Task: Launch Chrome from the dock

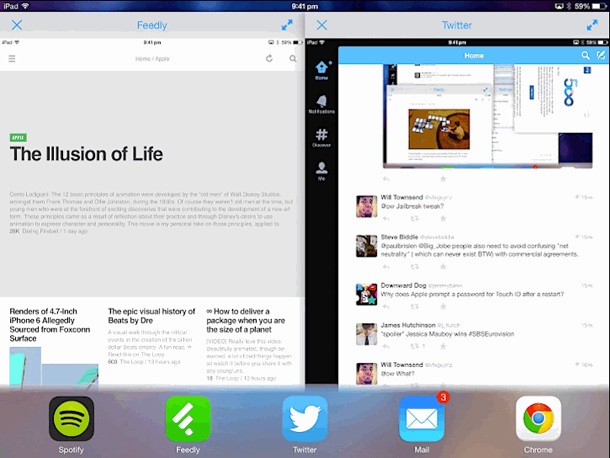Action: click(538, 419)
